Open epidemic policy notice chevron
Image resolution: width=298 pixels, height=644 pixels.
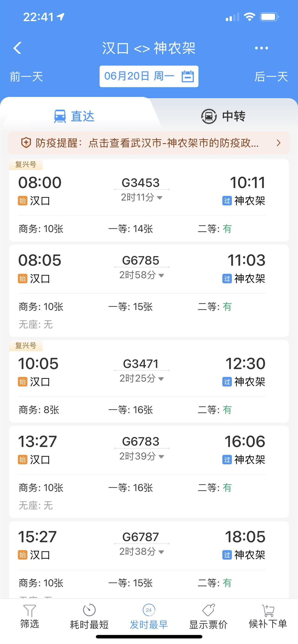tap(278, 143)
